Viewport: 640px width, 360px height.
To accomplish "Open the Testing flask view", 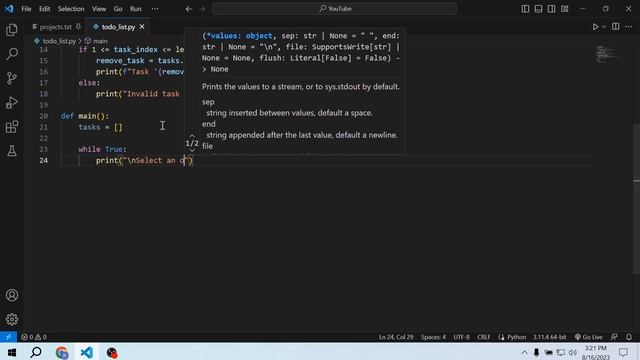I will coord(12,151).
